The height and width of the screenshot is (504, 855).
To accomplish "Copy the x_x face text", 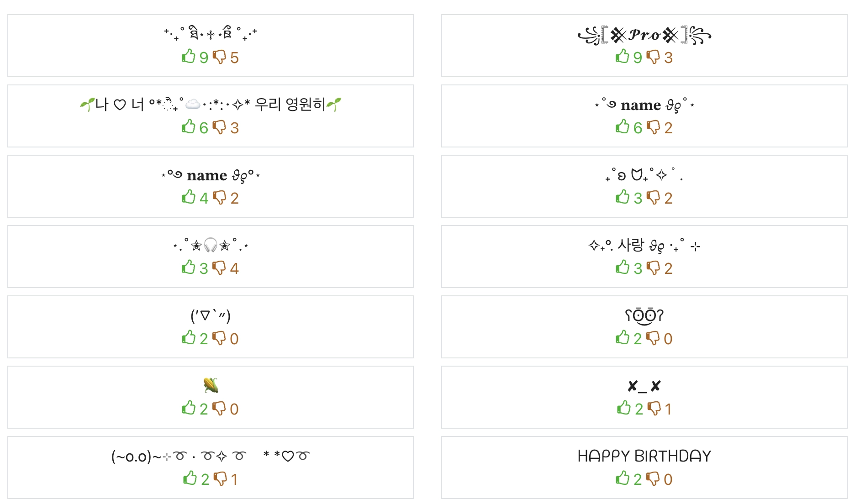I will coord(644,386).
